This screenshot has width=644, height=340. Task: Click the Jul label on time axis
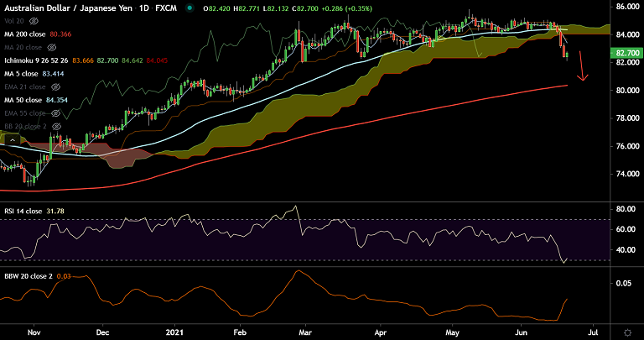pos(593,332)
